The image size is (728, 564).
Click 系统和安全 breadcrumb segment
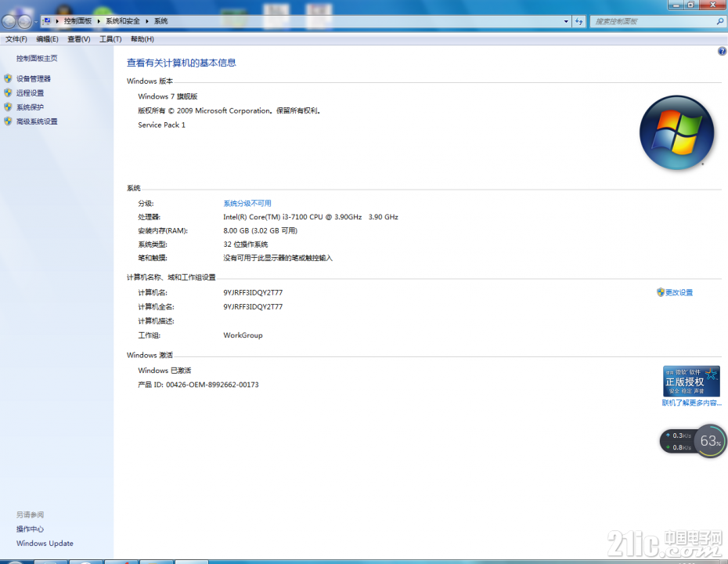(x=123, y=21)
